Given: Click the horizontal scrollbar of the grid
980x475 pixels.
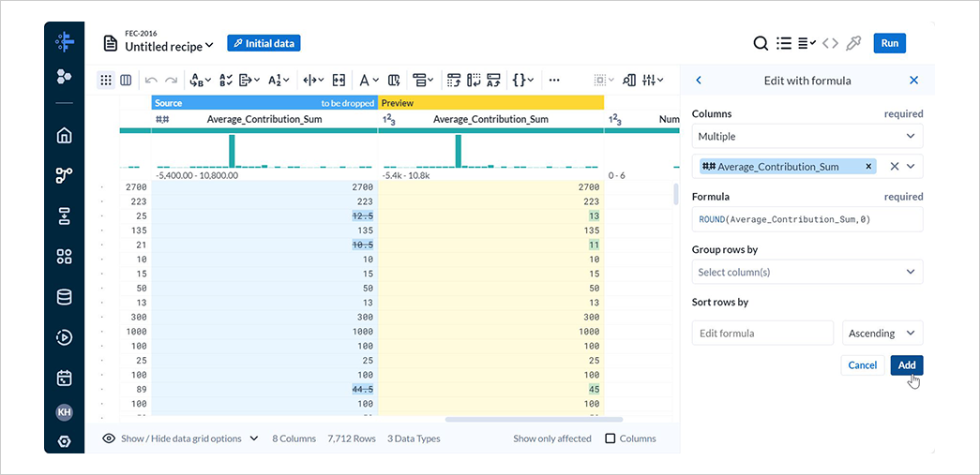Looking at the screenshot, I should [534, 420].
